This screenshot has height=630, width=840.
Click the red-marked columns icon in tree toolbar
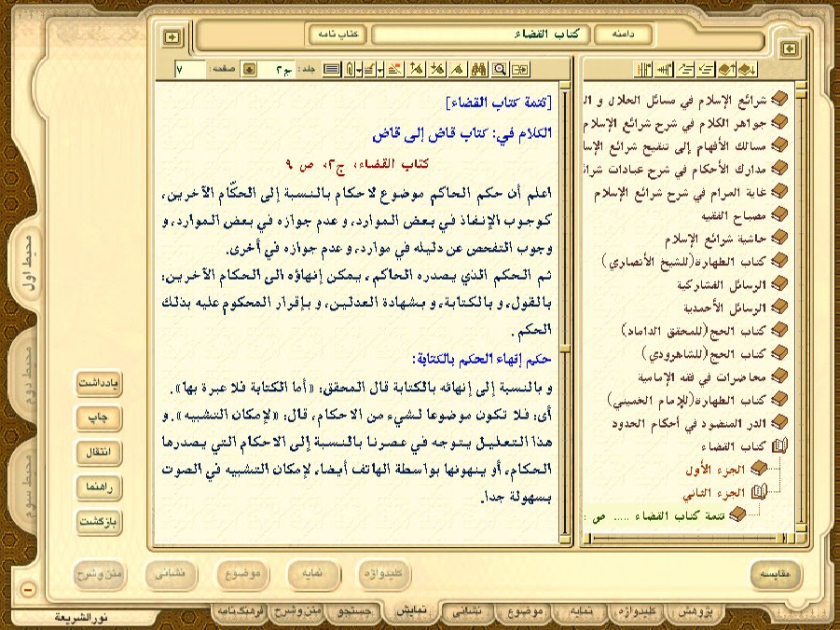click(x=643, y=69)
